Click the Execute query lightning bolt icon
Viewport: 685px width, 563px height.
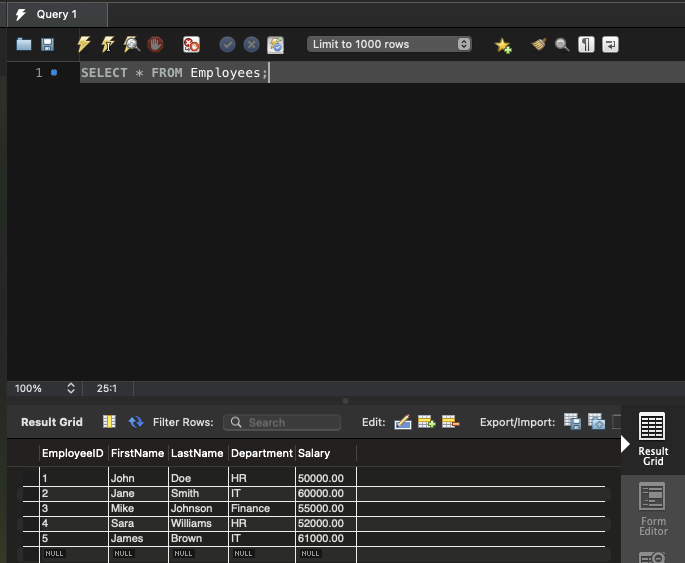coord(84,44)
